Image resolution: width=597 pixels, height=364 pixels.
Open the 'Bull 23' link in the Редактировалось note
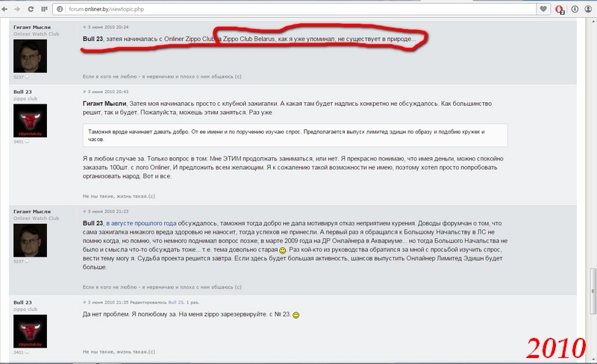pyautogui.click(x=176, y=302)
